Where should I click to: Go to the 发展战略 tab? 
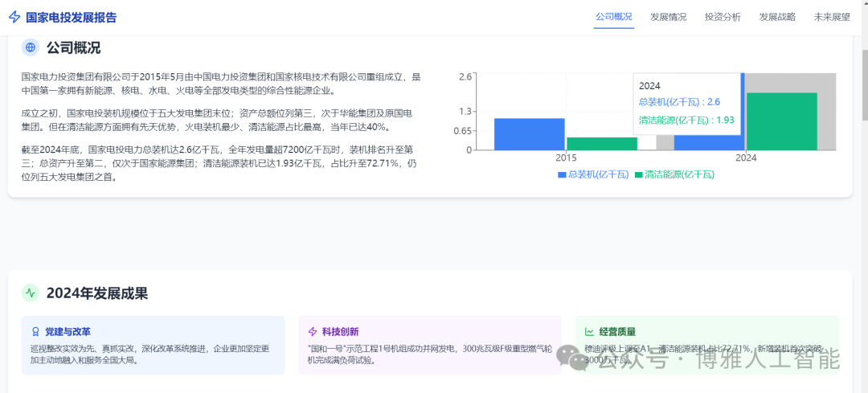pos(777,17)
